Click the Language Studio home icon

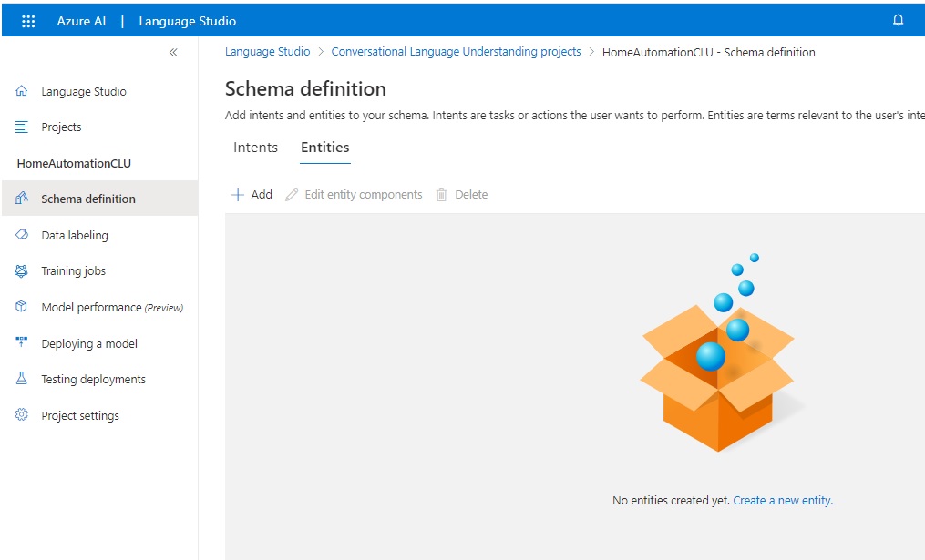point(22,91)
